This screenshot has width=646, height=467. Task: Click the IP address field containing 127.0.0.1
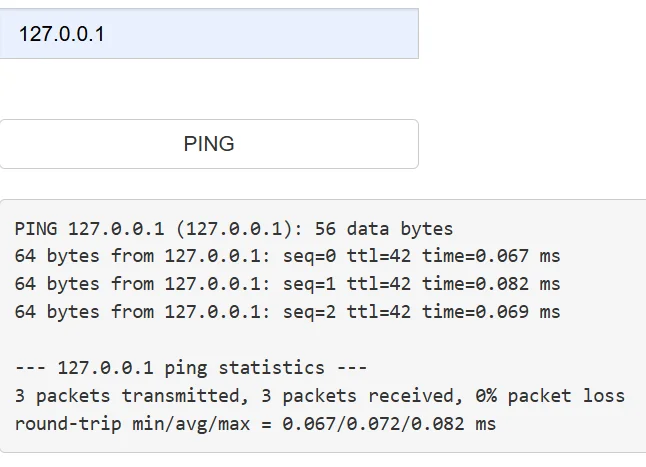click(208, 34)
